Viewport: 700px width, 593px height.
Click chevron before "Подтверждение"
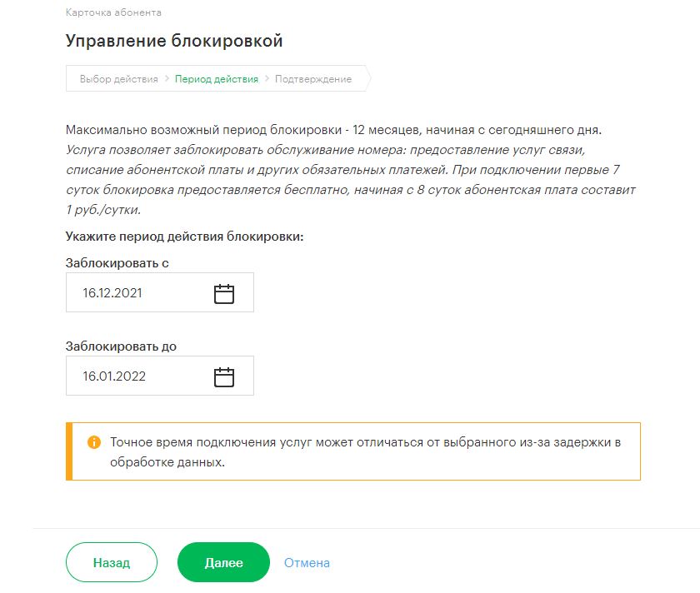pos(267,78)
